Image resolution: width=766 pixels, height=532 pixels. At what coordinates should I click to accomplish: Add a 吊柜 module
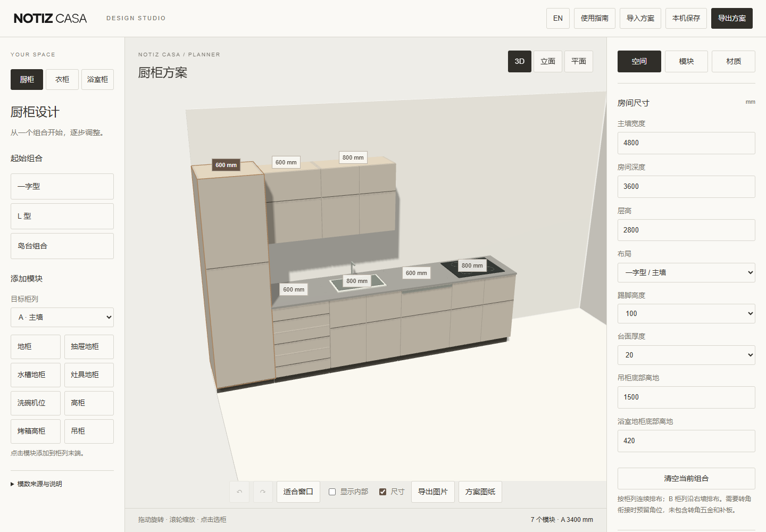click(89, 431)
